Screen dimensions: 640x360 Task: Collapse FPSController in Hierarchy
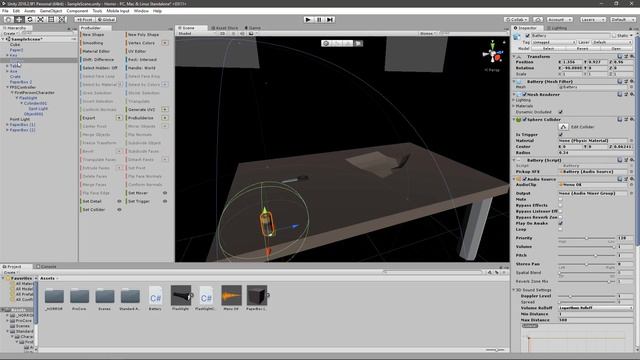coord(7,87)
